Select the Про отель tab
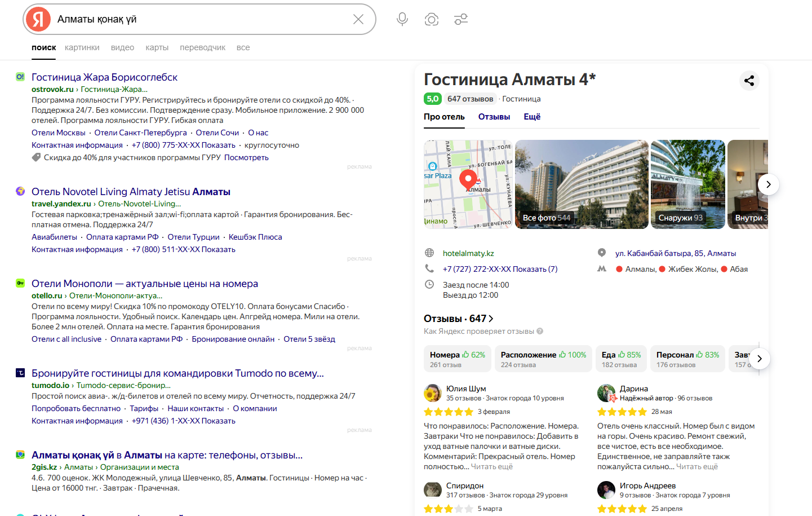Screen dimensions: 812x516 pos(444,117)
